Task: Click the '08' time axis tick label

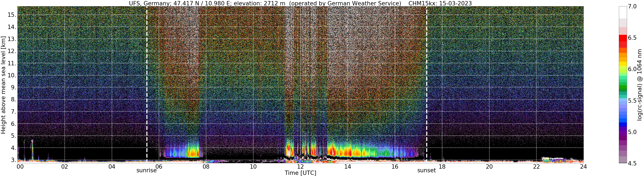Action: [x=206, y=167]
